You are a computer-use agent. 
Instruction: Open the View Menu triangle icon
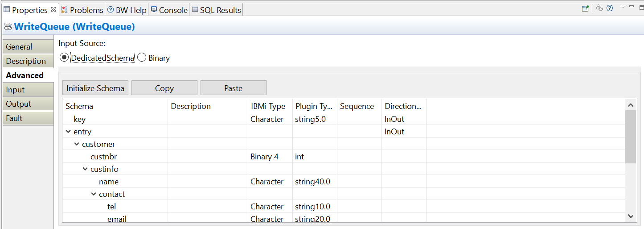click(x=623, y=7)
